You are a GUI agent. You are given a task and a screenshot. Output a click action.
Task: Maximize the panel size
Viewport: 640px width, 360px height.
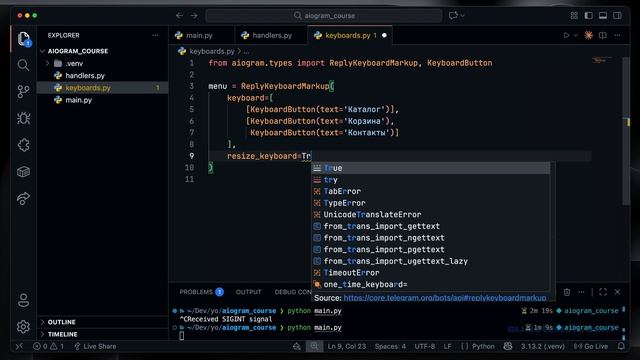click(x=603, y=292)
